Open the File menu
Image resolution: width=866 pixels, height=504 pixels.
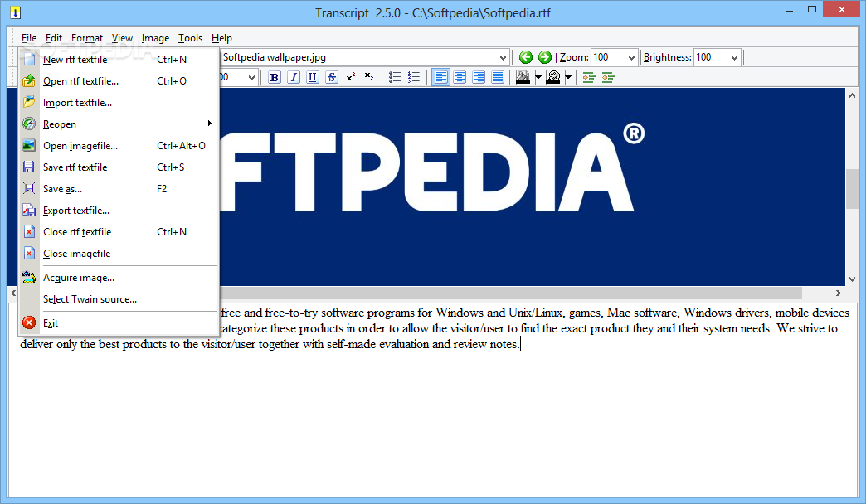tap(29, 38)
